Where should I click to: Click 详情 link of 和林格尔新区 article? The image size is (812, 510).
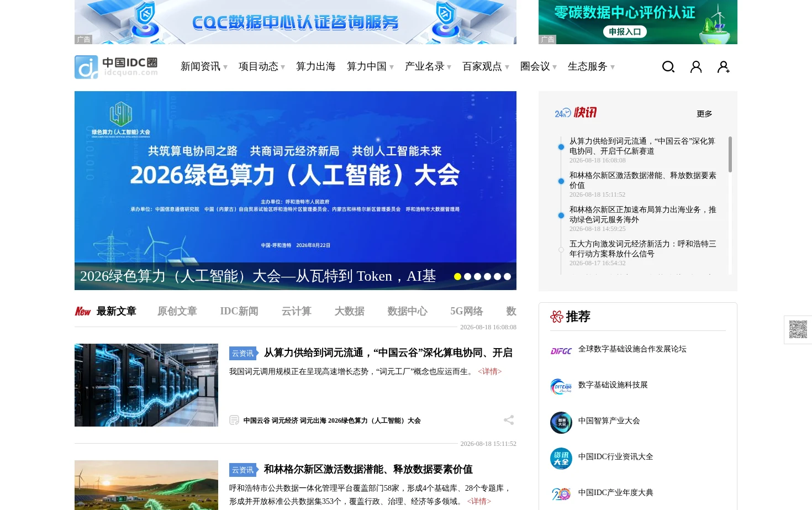[x=479, y=501]
